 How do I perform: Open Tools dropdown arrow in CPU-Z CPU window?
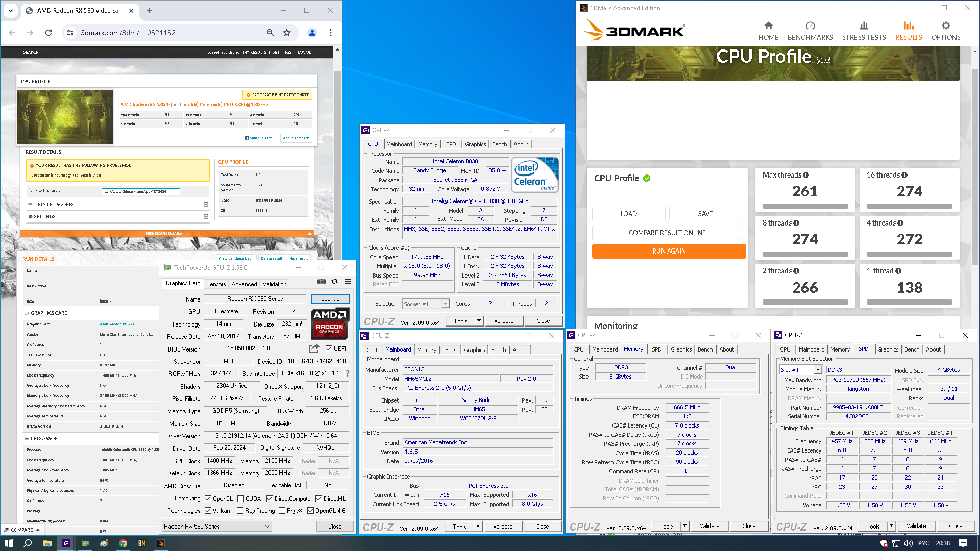tap(479, 321)
